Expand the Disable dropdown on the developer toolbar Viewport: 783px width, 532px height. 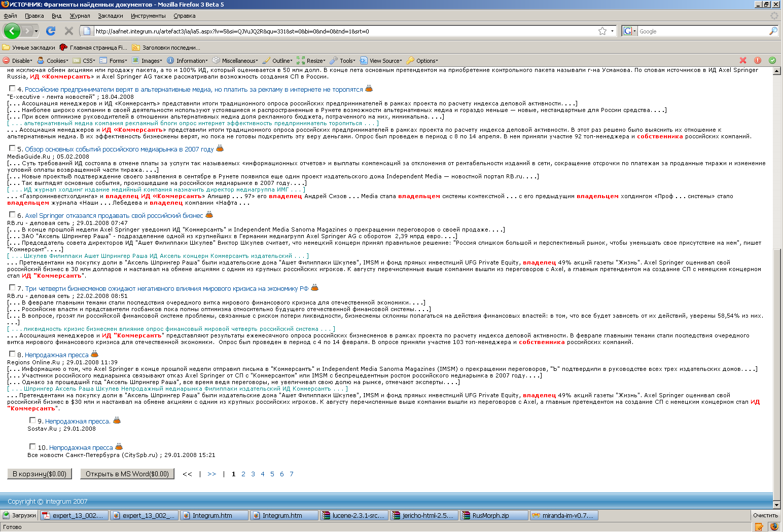pos(17,60)
